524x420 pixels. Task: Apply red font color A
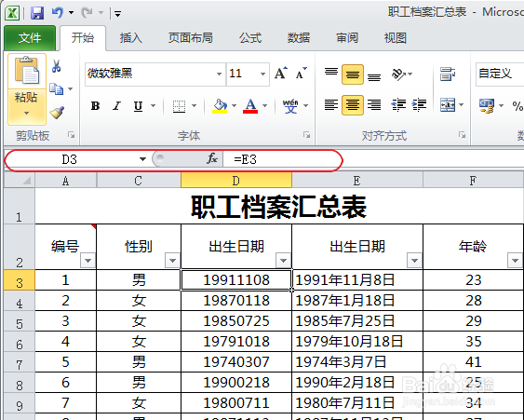pyautogui.click(x=250, y=106)
